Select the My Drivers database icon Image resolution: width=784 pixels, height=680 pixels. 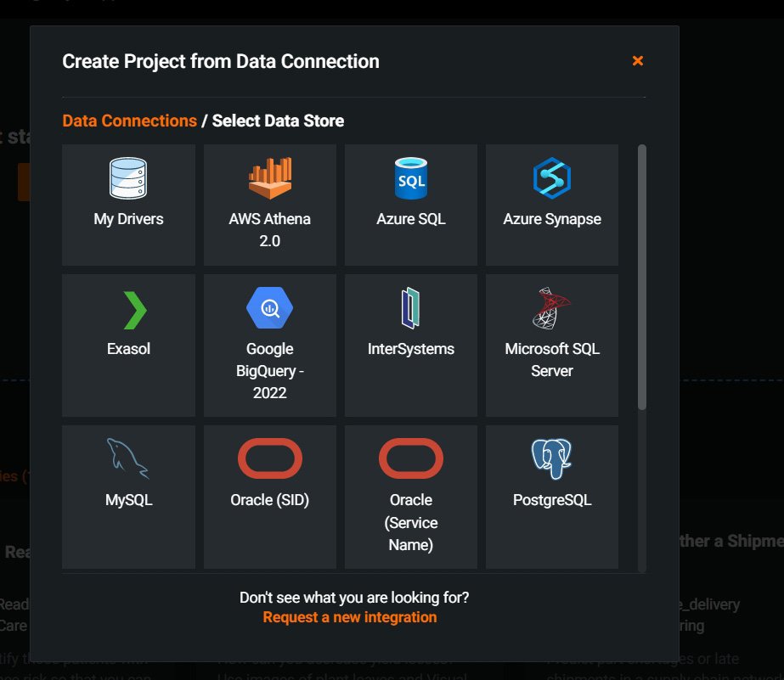point(128,178)
